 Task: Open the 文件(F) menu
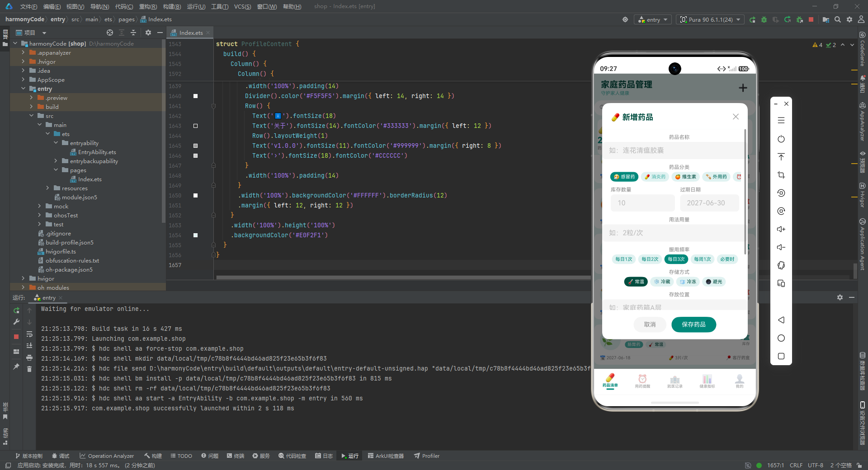[x=28, y=6]
